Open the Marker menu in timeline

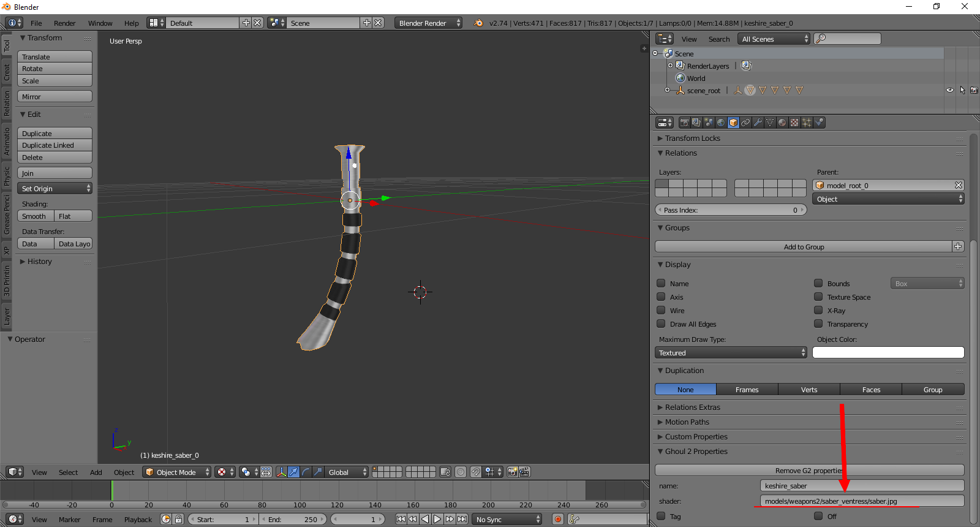pyautogui.click(x=70, y=519)
